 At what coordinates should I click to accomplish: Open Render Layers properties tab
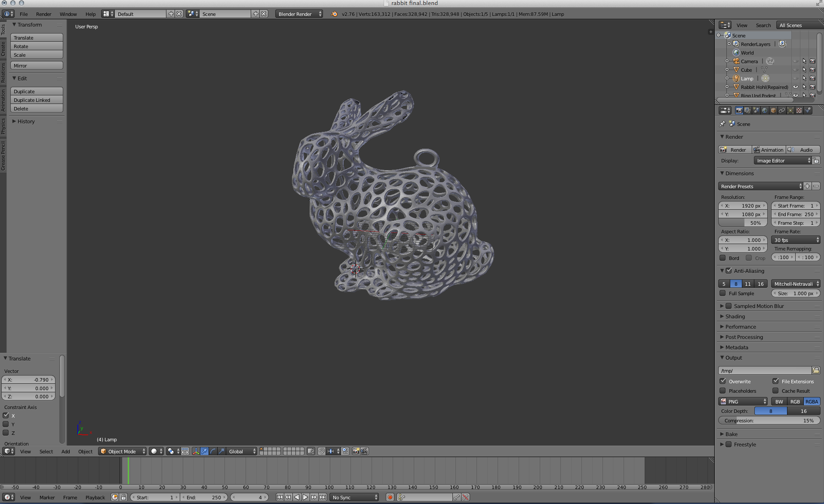(x=747, y=110)
